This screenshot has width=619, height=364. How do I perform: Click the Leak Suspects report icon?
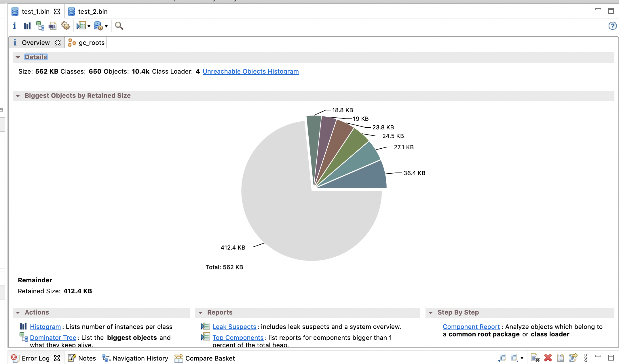(x=206, y=326)
